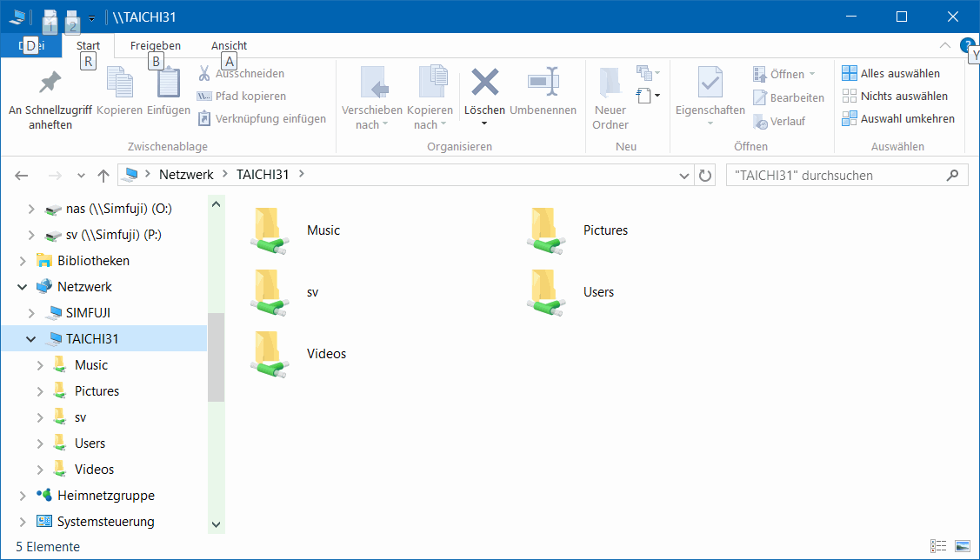
Task: Click the refresh button beside address bar
Action: (x=706, y=176)
